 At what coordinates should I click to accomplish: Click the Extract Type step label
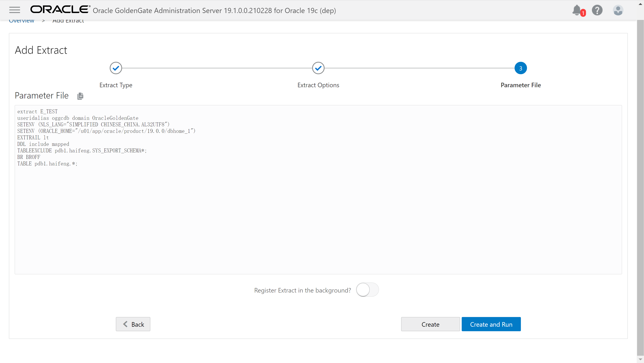tap(116, 85)
